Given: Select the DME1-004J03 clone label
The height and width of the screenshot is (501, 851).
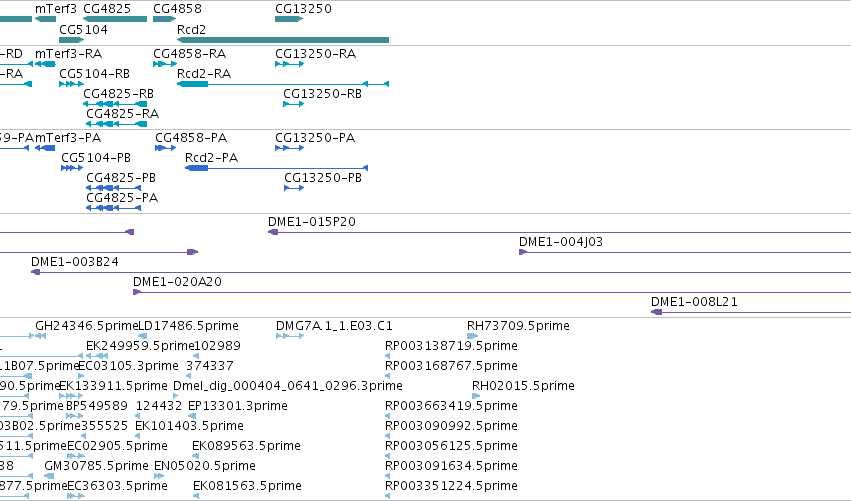Looking at the screenshot, I should pos(561,242).
